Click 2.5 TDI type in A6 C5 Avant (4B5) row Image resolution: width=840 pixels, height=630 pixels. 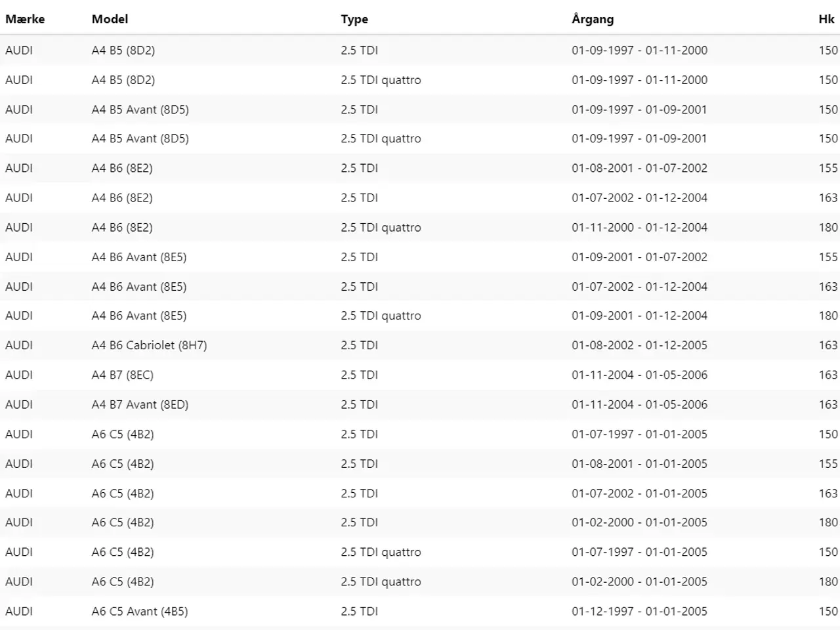pyautogui.click(x=359, y=611)
